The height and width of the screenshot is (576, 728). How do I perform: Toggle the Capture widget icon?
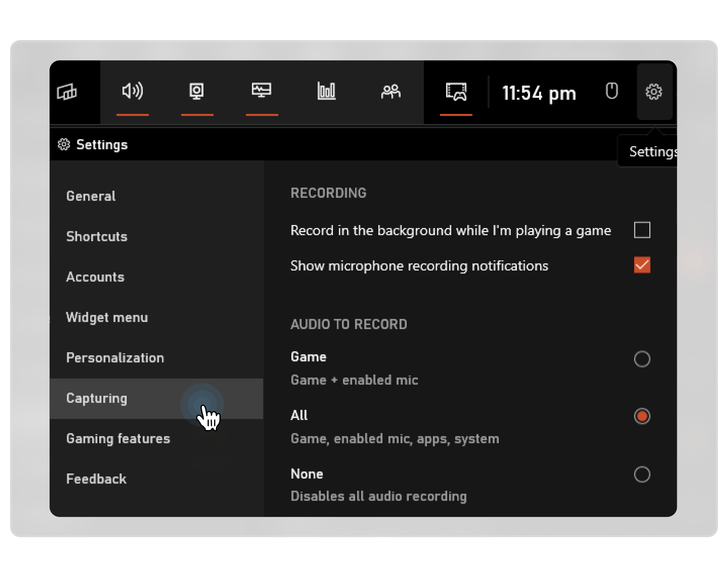[x=197, y=91]
